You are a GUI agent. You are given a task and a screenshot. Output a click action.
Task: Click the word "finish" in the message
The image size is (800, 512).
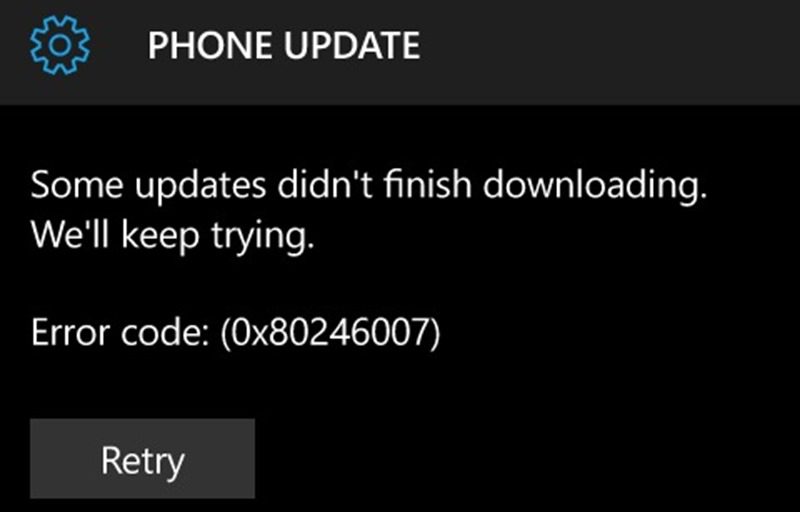click(428, 184)
